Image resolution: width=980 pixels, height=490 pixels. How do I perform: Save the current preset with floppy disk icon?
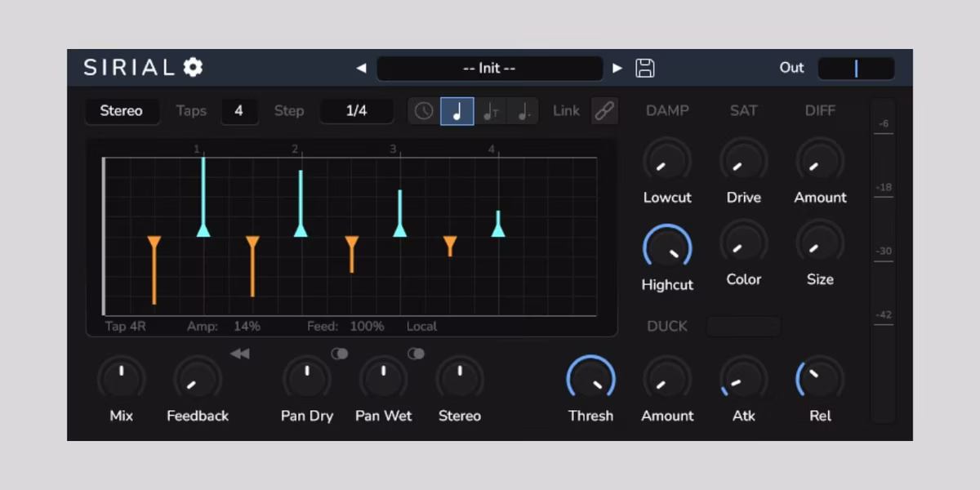(x=645, y=68)
